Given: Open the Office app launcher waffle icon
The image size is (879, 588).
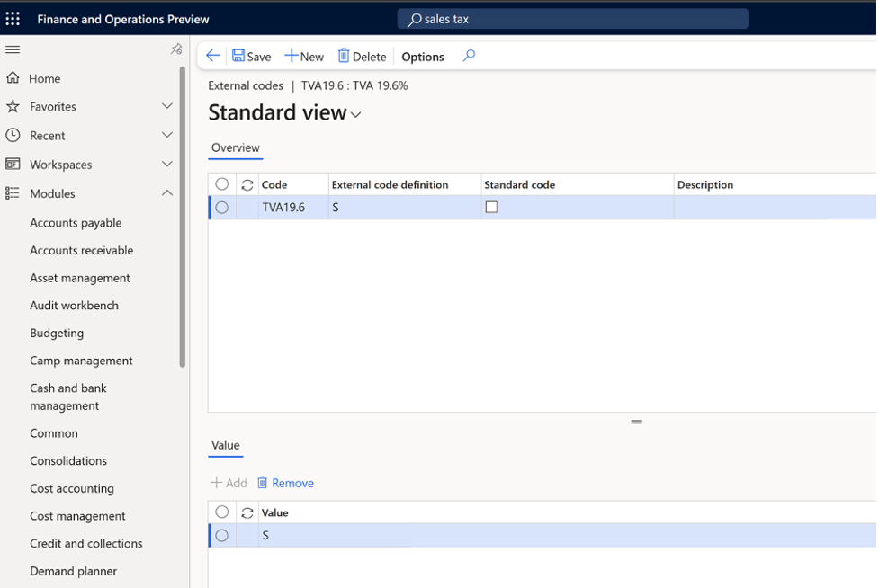Looking at the screenshot, I should (x=12, y=18).
